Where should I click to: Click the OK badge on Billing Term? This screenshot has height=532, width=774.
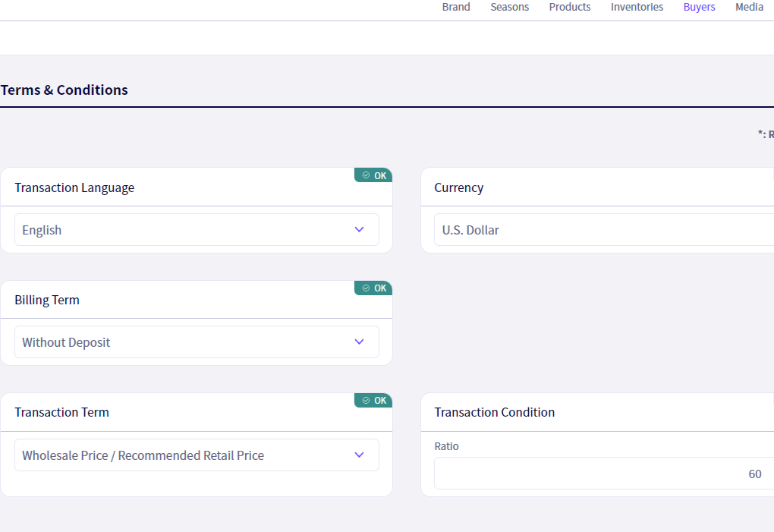[x=373, y=288]
